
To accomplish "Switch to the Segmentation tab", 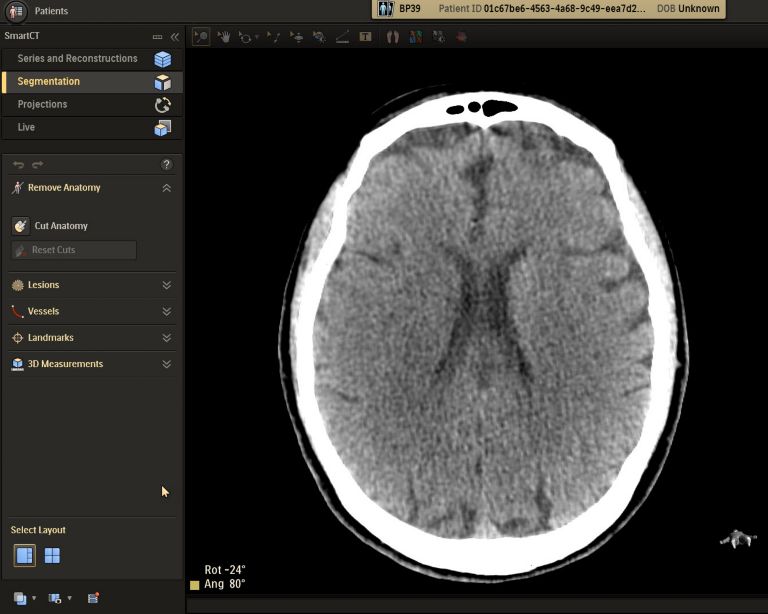I will pyautogui.click(x=92, y=82).
